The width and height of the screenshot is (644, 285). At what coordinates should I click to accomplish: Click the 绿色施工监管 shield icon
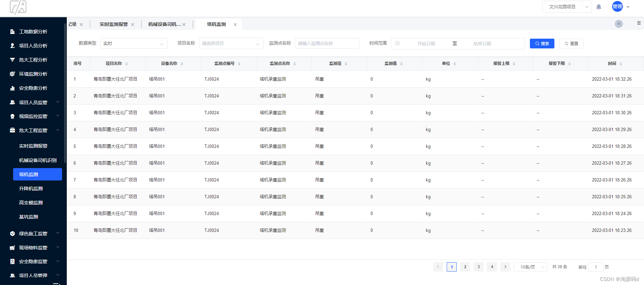12,234
